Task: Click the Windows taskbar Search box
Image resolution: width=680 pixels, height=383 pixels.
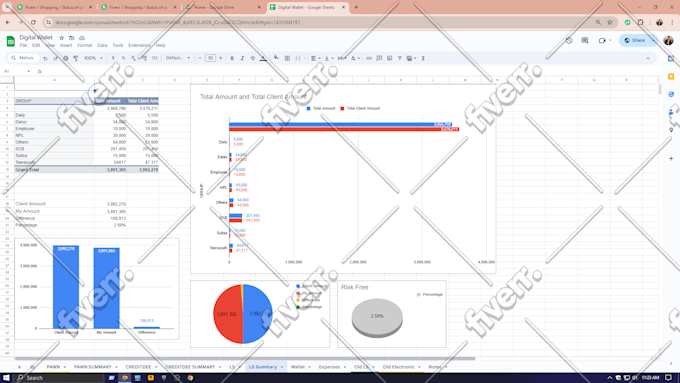Action: (x=59, y=378)
